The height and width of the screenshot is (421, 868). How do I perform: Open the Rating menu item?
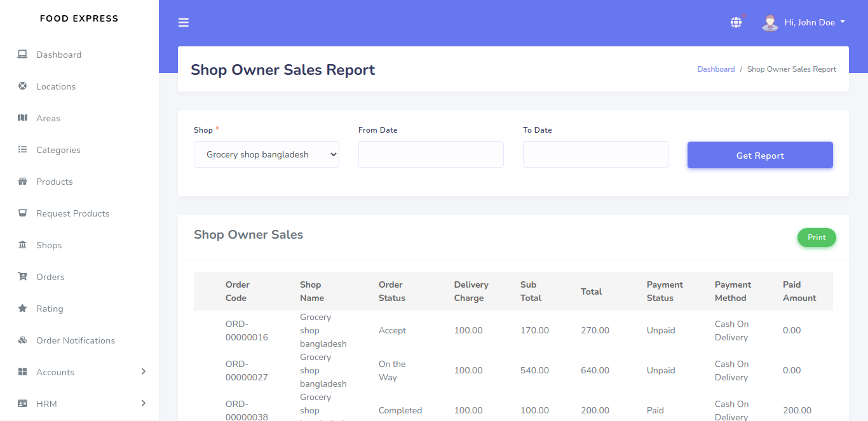click(x=79, y=309)
